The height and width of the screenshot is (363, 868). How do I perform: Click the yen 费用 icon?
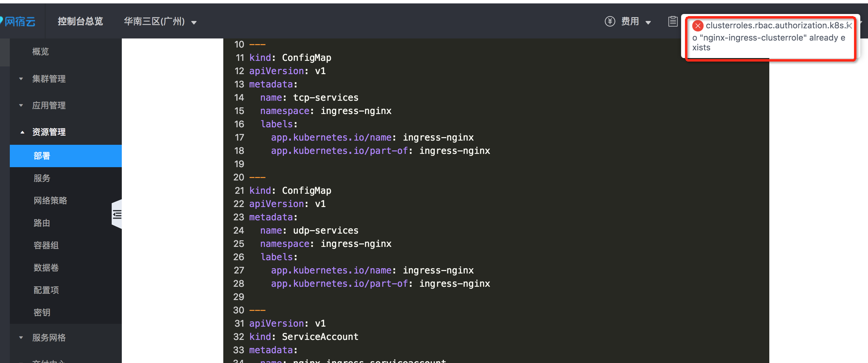pyautogui.click(x=610, y=22)
